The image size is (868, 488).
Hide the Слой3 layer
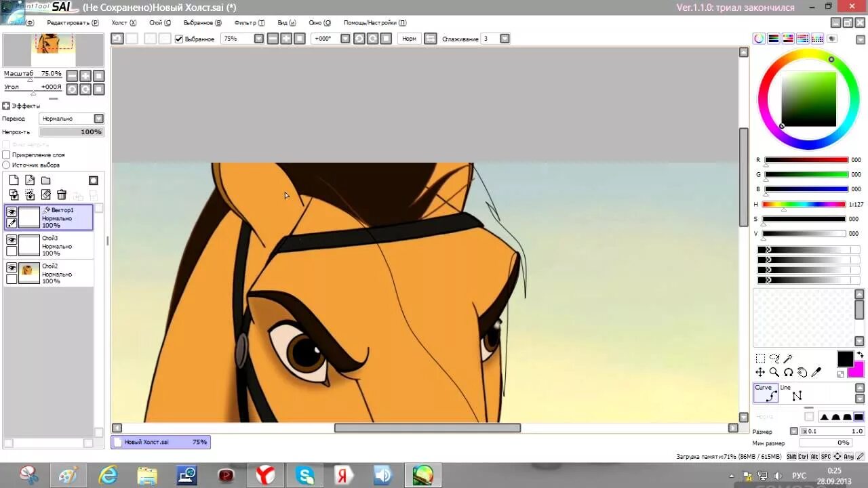12,240
